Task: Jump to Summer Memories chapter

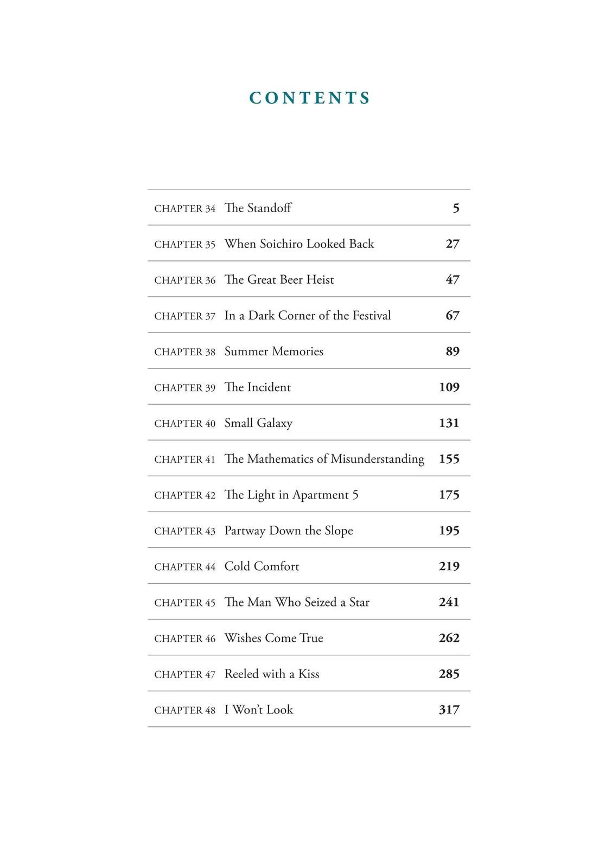Action: coord(309,351)
